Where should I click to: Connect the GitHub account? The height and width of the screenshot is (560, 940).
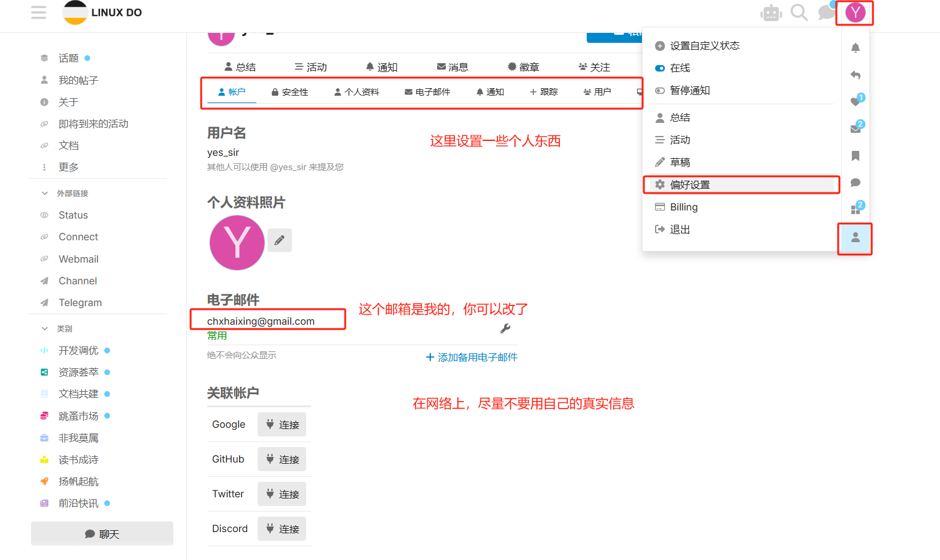282,459
